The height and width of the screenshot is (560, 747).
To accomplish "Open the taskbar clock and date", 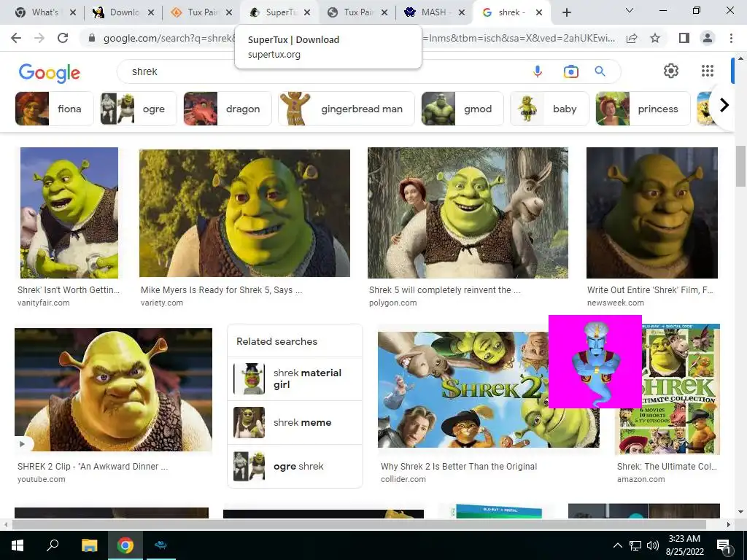I will tap(684, 545).
